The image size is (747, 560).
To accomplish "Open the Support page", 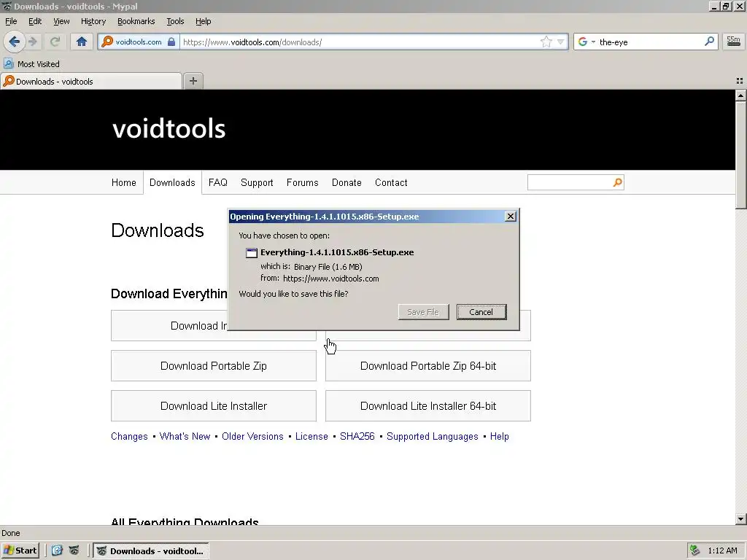I will (x=257, y=183).
